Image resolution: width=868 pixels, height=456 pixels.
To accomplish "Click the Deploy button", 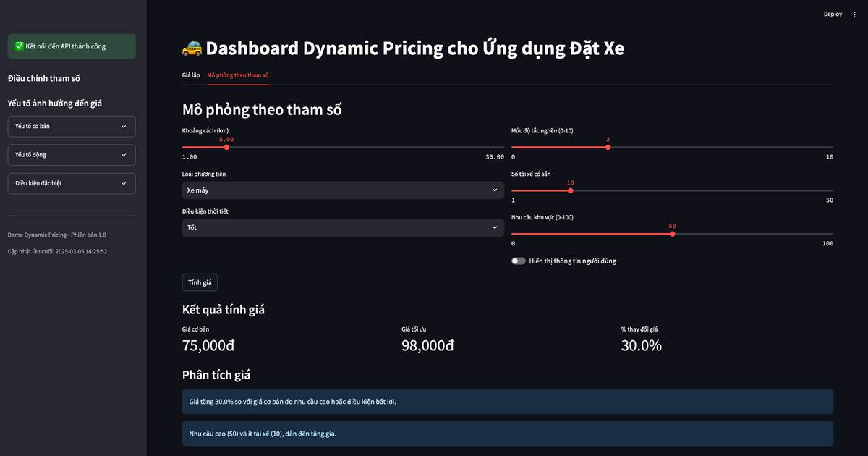I will point(833,14).
